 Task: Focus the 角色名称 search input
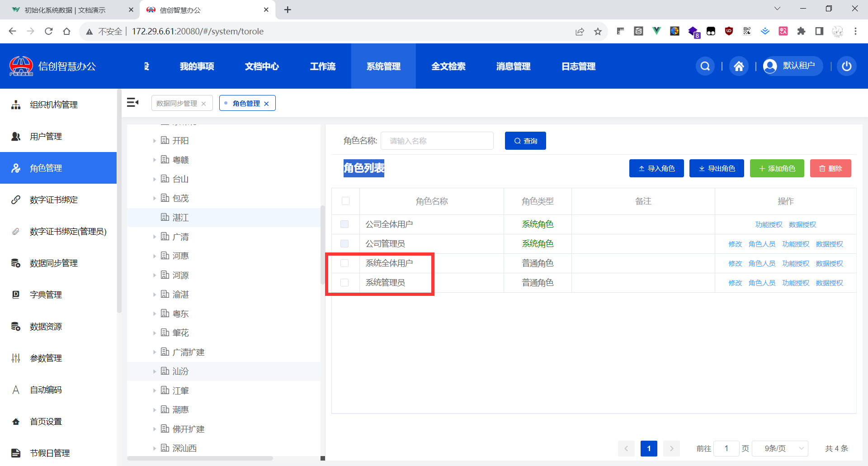coord(437,141)
